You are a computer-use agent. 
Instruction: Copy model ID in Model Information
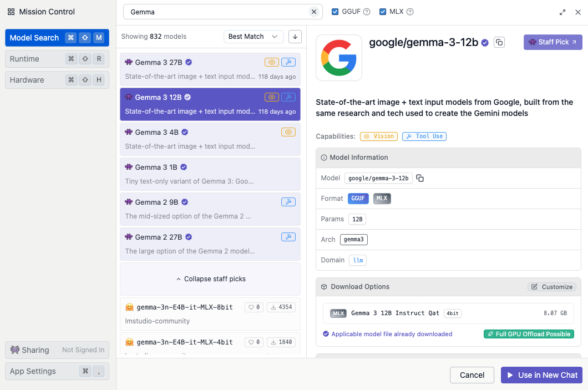420,178
